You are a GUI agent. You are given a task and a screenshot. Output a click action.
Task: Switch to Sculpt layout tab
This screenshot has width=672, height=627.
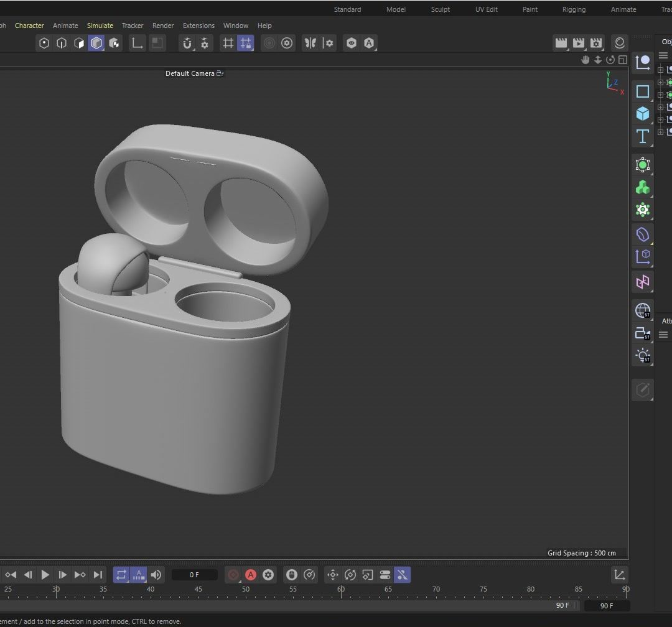440,9
